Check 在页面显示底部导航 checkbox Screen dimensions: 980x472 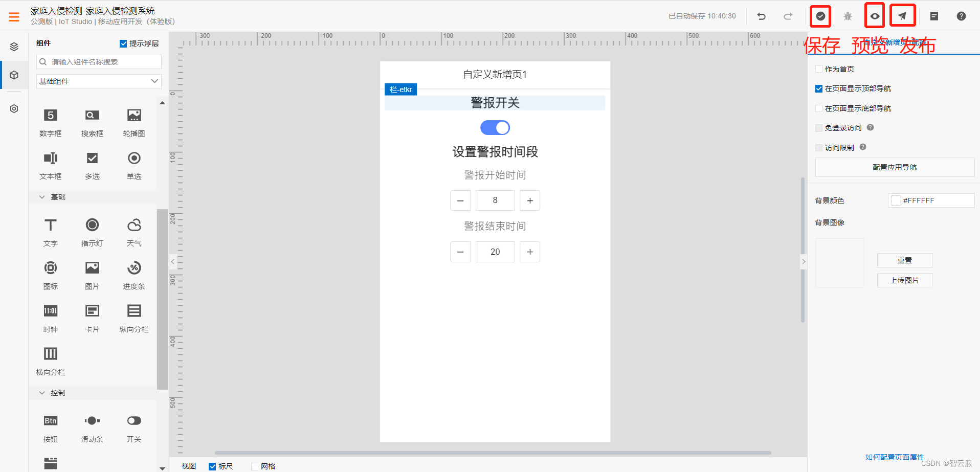click(819, 108)
